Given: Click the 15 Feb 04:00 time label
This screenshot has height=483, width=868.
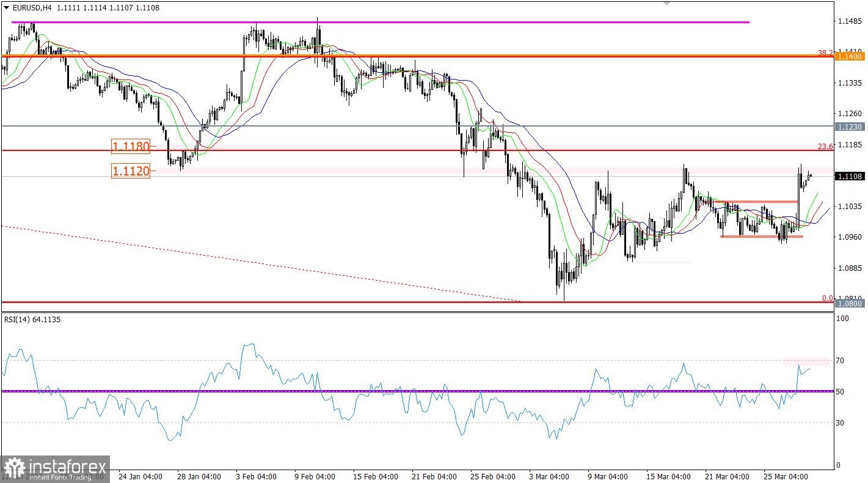Looking at the screenshot, I should pyautogui.click(x=374, y=476).
